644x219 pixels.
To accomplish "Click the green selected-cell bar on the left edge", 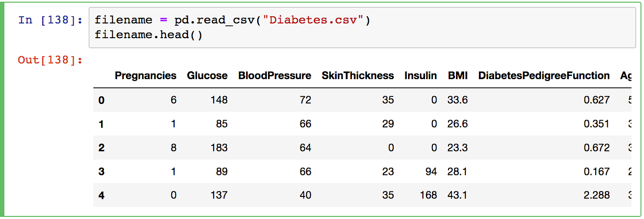I will (x=4, y=109).
